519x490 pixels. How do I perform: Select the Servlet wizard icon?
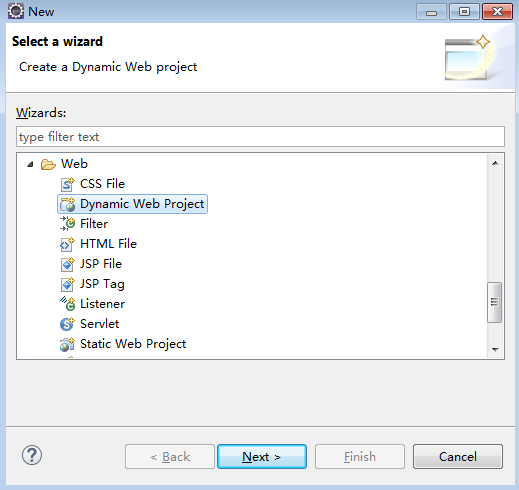coord(67,324)
